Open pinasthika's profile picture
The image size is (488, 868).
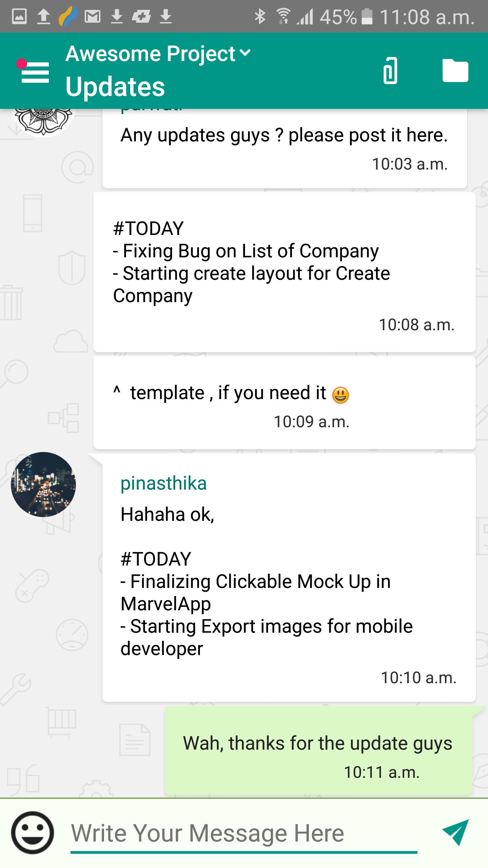click(43, 484)
